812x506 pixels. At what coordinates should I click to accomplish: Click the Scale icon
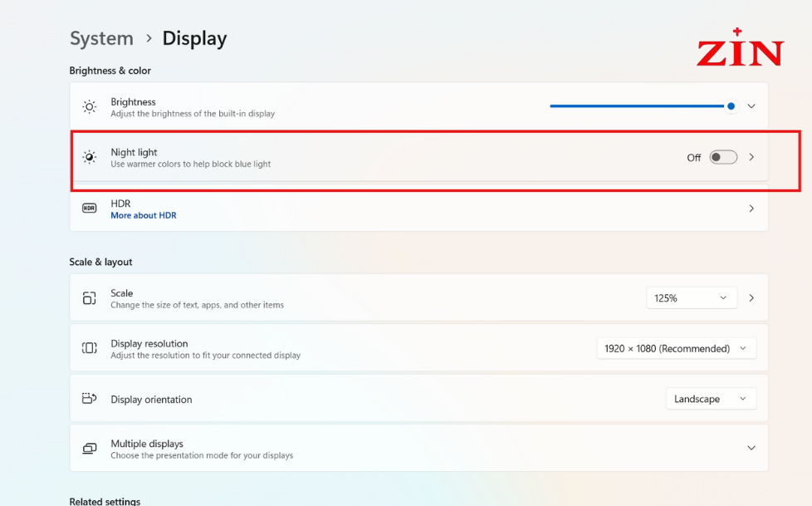90,298
